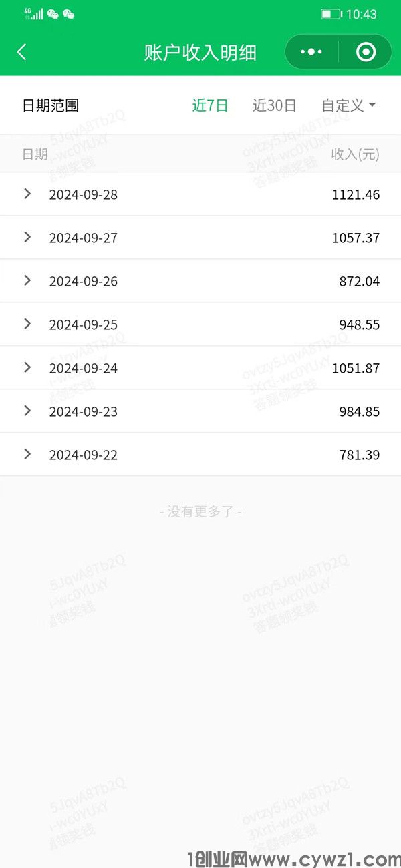Tap the 4G signal strength icon

[x=33, y=14]
